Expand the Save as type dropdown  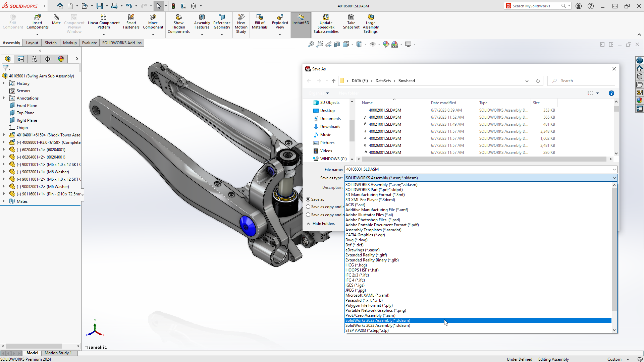614,178
